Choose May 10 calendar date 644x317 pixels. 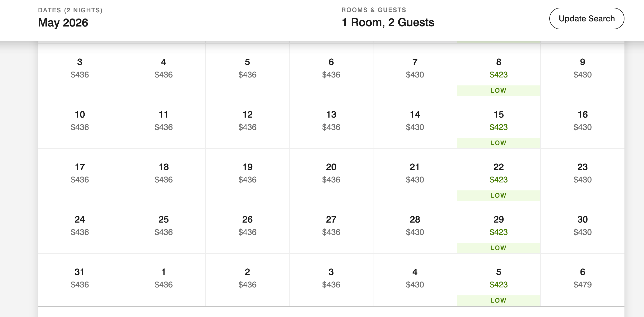(x=80, y=122)
